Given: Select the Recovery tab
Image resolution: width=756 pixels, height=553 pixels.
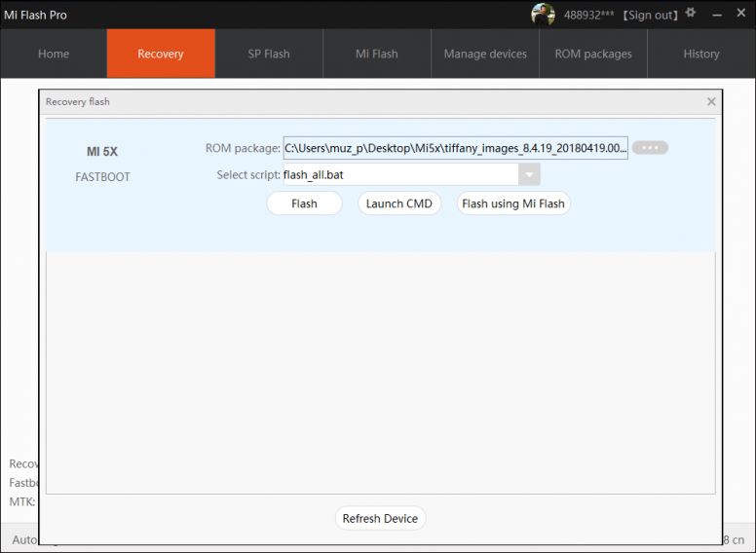Looking at the screenshot, I should (x=161, y=54).
